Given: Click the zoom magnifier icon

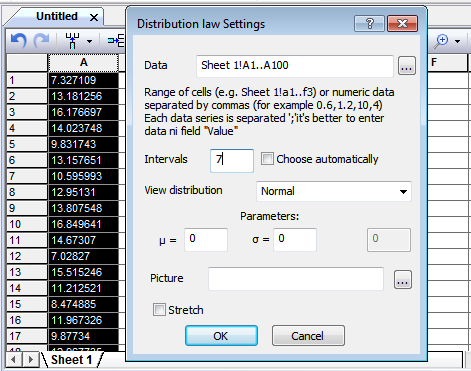Looking at the screenshot, I should click(442, 41).
